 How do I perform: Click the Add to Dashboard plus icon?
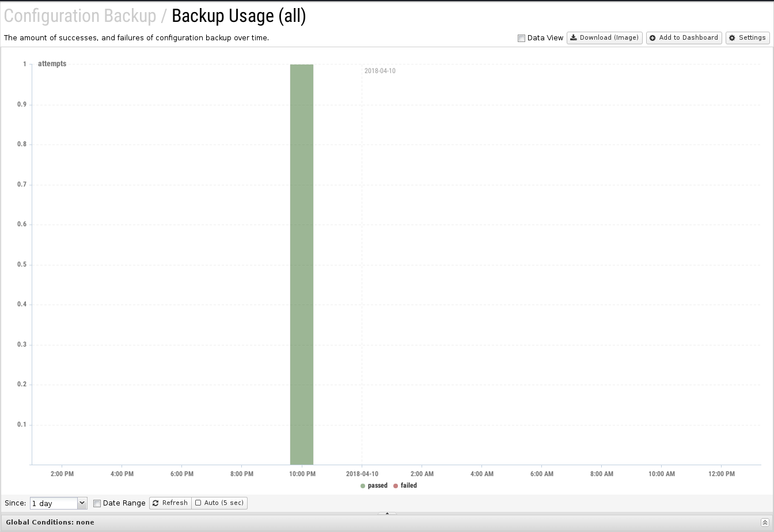652,38
